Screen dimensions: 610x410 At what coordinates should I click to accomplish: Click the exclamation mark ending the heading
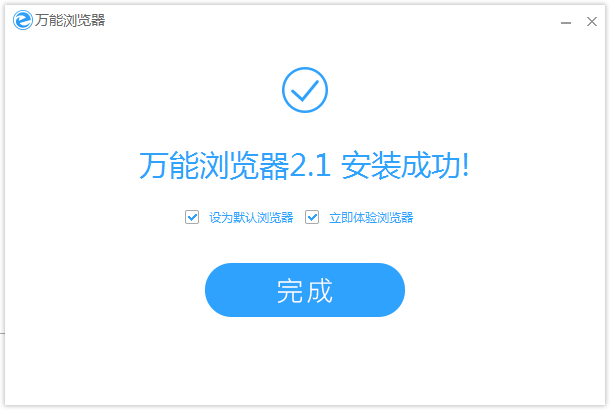pos(465,166)
